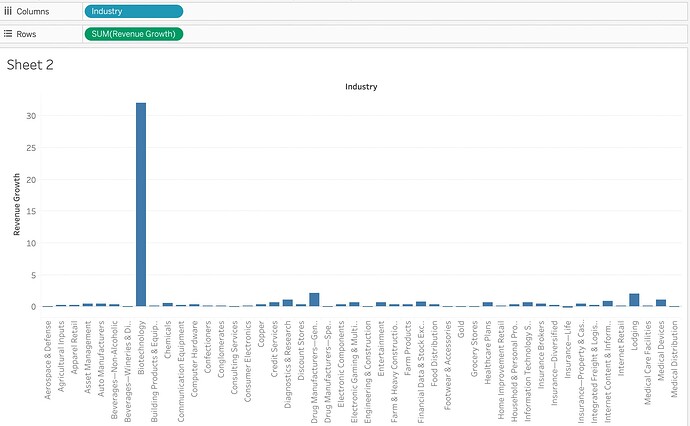This screenshot has height=426, width=690.
Task: Click the Rows shelf icon
Action: pos(11,34)
